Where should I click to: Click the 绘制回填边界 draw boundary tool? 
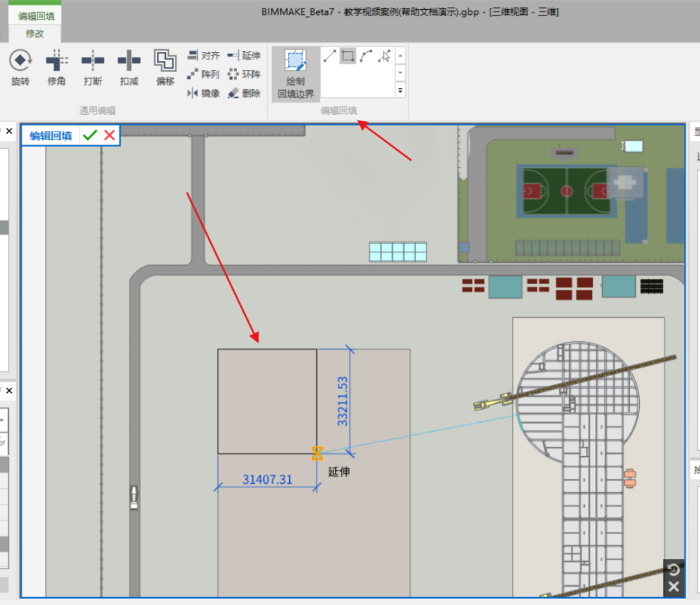pyautogui.click(x=295, y=71)
